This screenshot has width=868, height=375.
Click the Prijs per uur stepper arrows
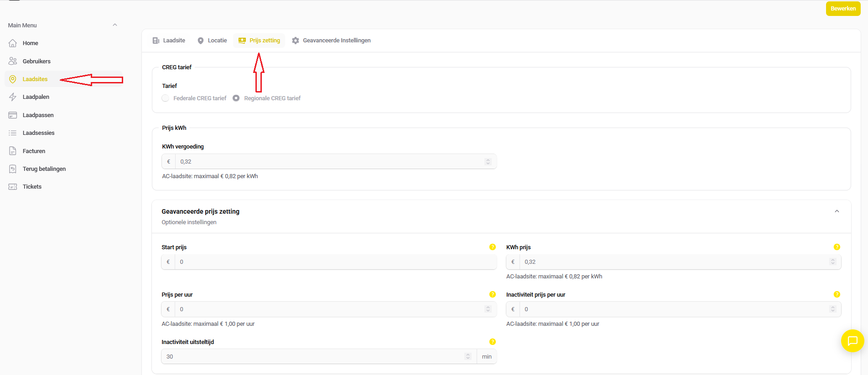(x=488, y=309)
